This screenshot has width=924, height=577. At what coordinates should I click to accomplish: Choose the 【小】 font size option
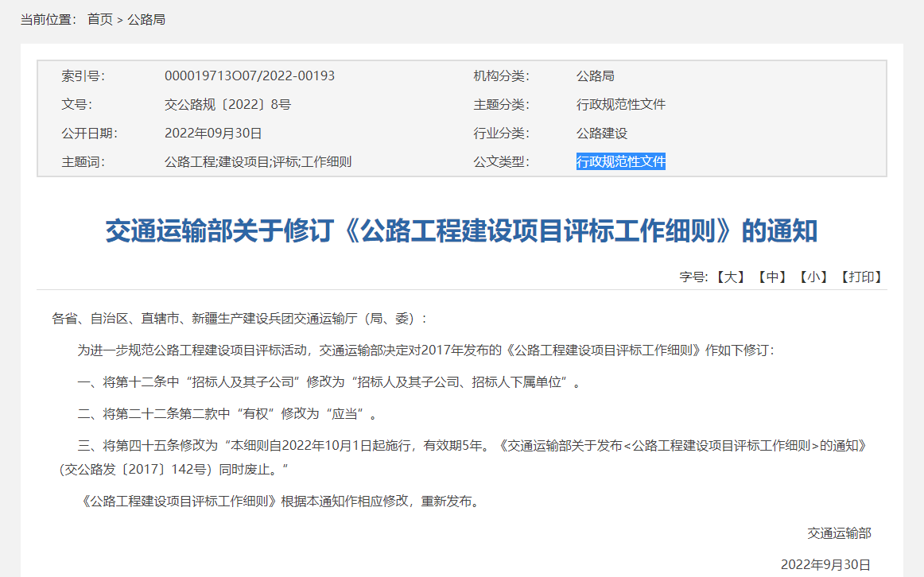coord(813,277)
